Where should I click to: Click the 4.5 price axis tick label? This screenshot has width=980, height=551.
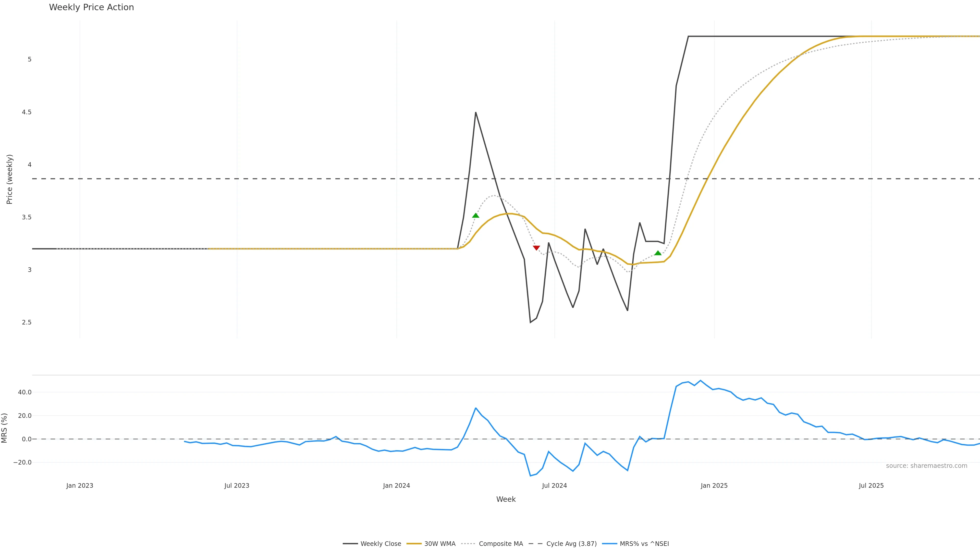(x=27, y=112)
